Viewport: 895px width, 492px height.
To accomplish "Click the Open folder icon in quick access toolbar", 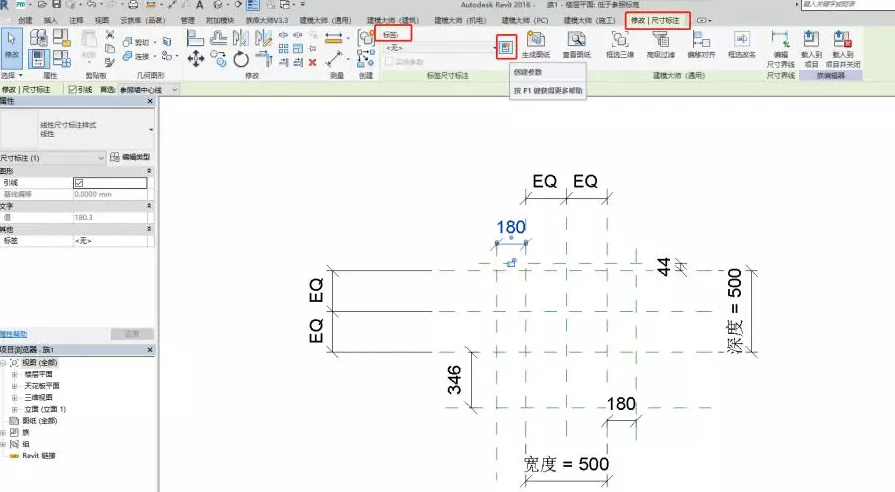I will click(x=43, y=5).
